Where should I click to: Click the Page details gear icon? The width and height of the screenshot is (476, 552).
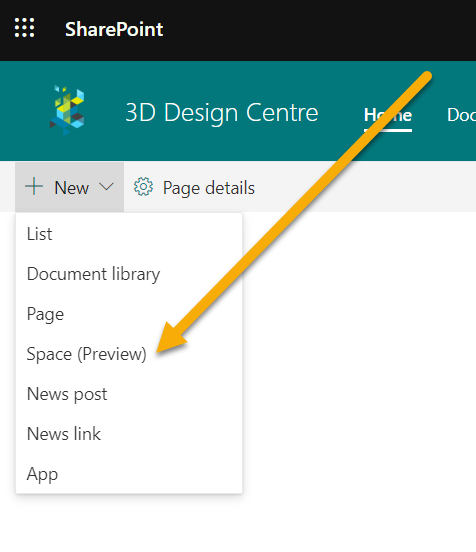[x=143, y=187]
